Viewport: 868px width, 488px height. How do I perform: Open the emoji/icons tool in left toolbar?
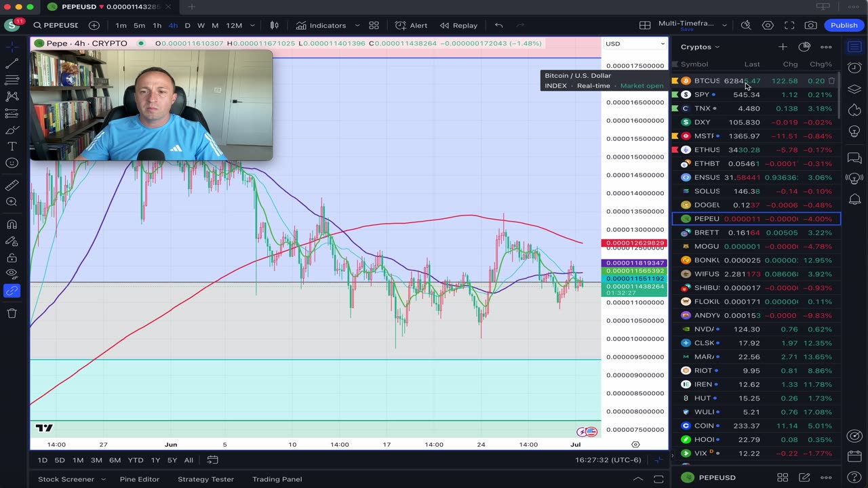[x=12, y=163]
